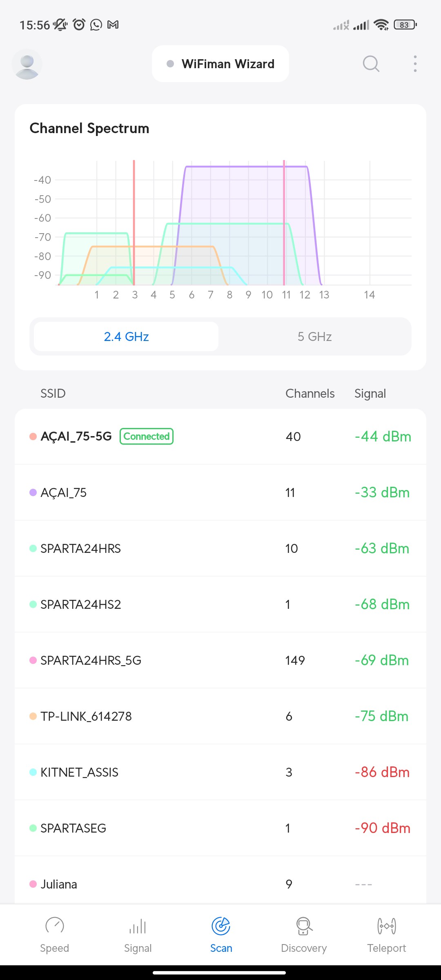Open the WiFiman Wizard button
Viewport: 441px width, 980px height.
point(220,64)
